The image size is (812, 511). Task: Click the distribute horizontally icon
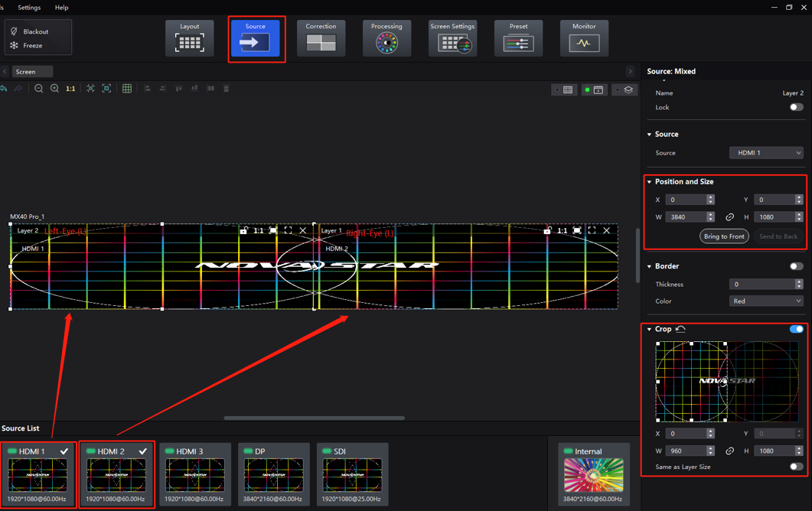click(x=210, y=89)
